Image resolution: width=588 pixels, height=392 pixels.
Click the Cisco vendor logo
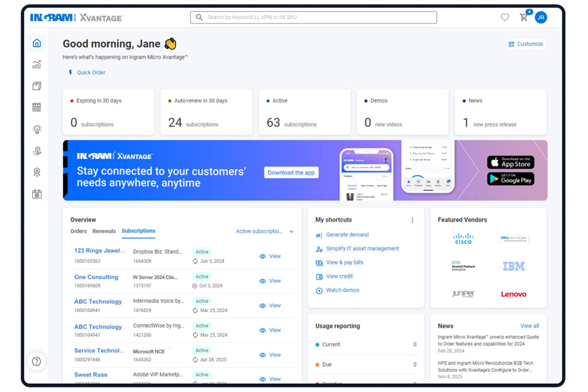tap(463, 239)
